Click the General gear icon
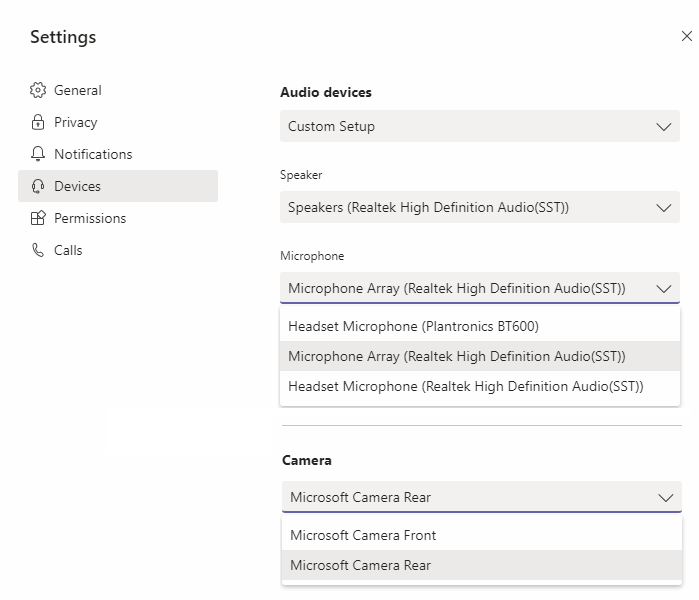Screen dimensions: 699x600 38,90
